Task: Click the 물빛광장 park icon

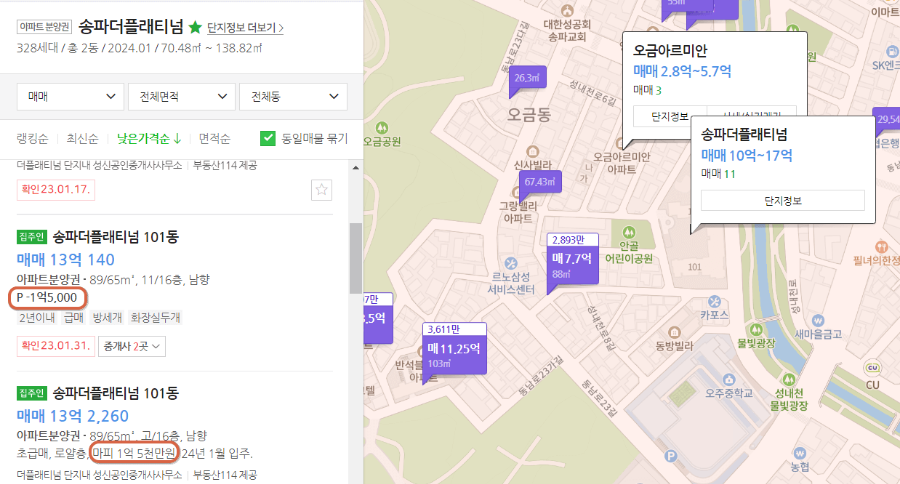Action: point(757,330)
